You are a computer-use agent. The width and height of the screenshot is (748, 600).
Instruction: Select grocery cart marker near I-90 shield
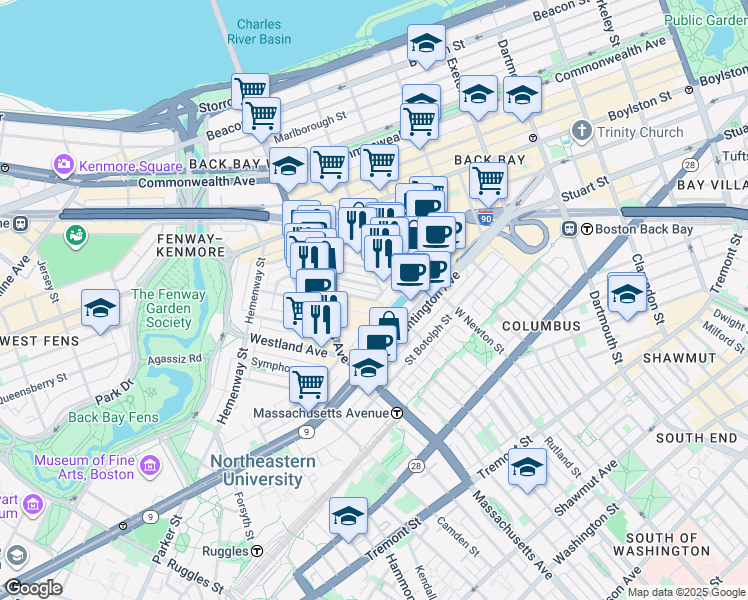(488, 182)
